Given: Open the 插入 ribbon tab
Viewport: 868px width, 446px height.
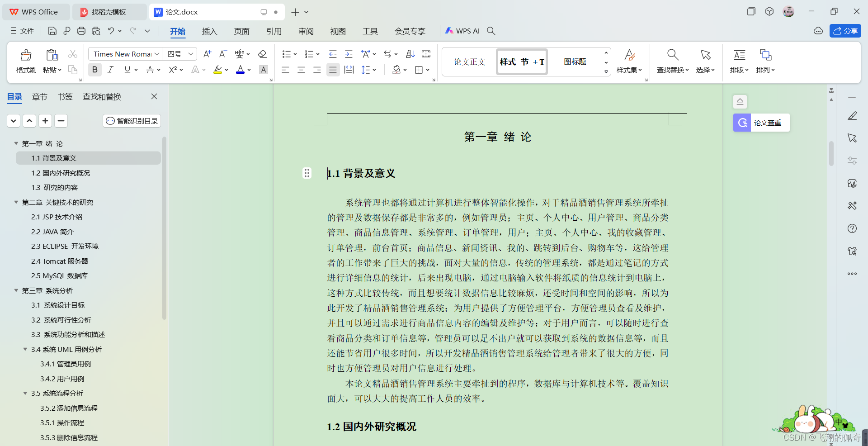Looking at the screenshot, I should pos(209,31).
